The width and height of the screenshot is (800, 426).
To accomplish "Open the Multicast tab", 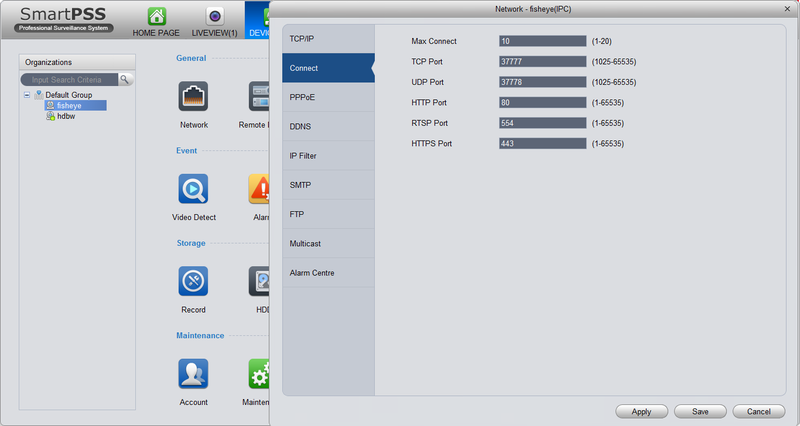I will pyautogui.click(x=329, y=243).
